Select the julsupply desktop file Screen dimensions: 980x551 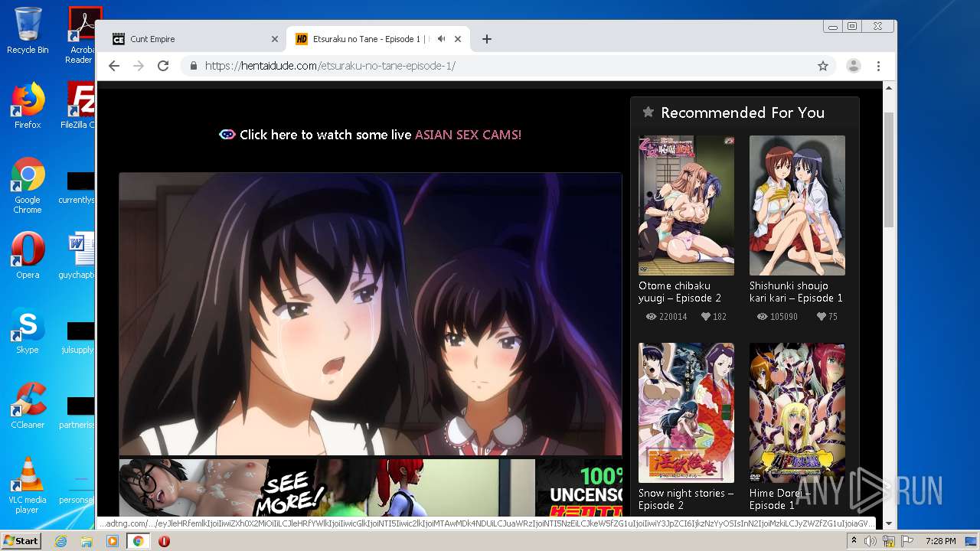pos(79,338)
